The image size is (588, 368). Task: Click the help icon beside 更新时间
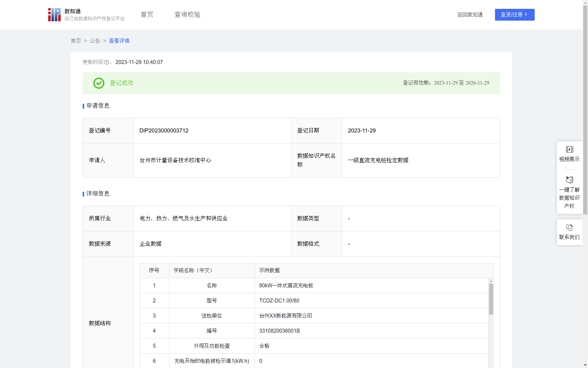click(107, 63)
